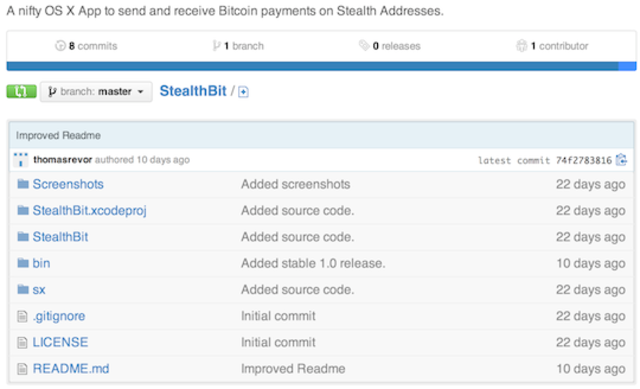Viewport: 640px width, 389px height.
Task: Open the Improved Readme commit header message
Action: pos(58,136)
